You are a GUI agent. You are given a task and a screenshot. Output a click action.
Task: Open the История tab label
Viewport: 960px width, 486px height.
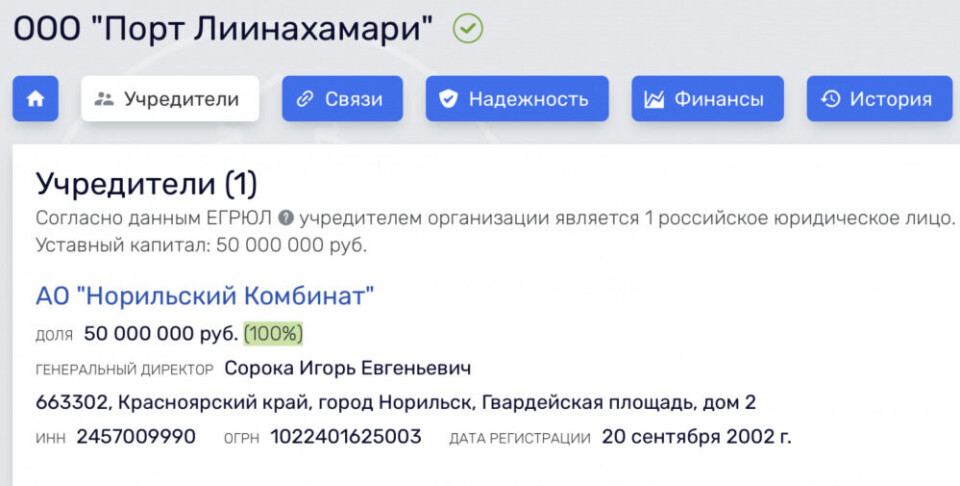tap(890, 99)
